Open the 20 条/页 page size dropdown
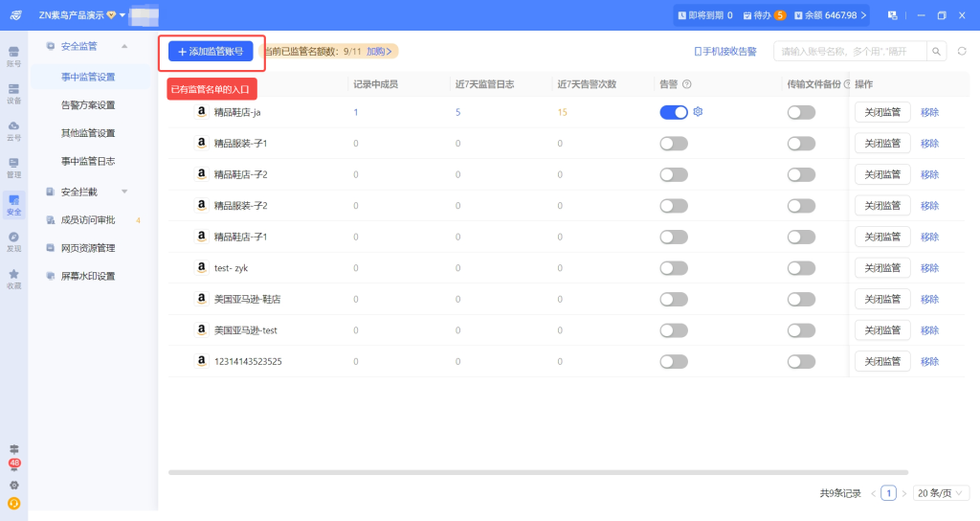Image resolution: width=980 pixels, height=521 pixels. (x=941, y=493)
